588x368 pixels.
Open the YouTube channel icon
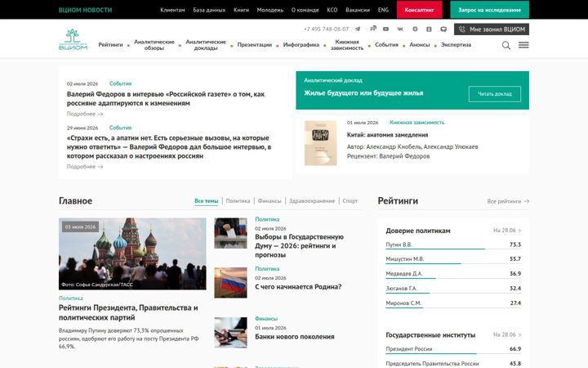point(385,29)
